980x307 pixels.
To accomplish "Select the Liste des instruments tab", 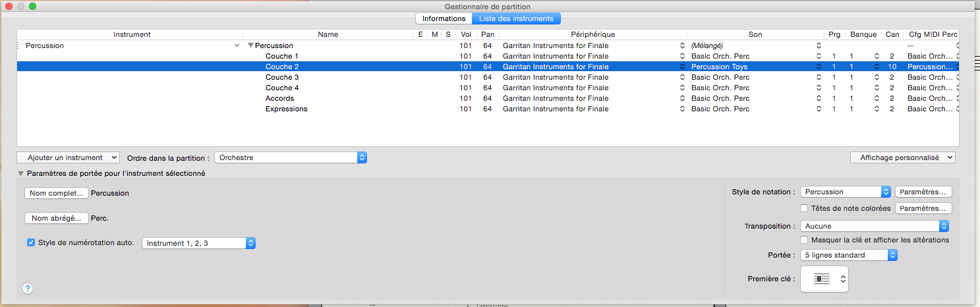I will point(516,18).
